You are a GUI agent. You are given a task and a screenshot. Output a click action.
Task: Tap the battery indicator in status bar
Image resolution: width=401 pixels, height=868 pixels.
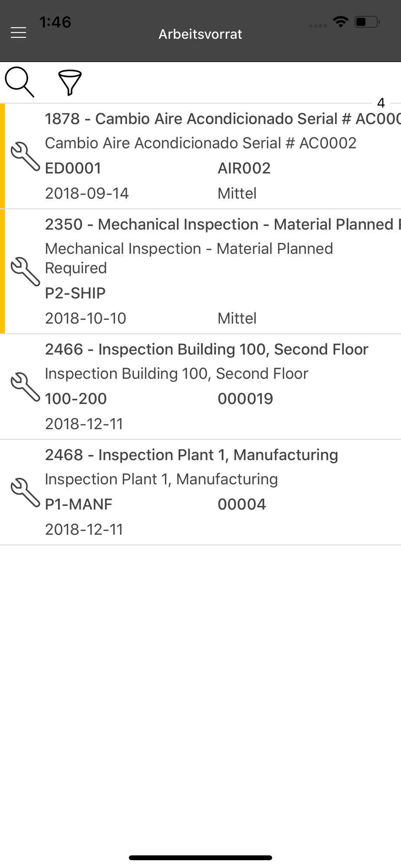coord(367,22)
